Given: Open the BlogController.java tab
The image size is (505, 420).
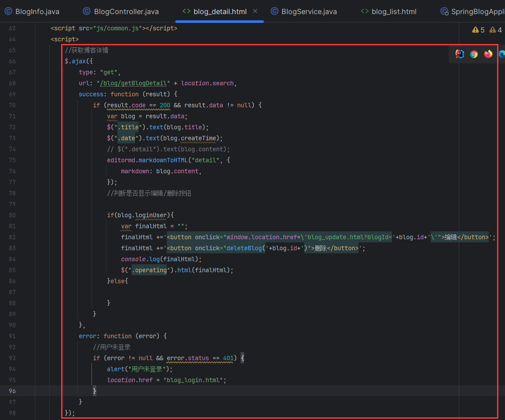Looking at the screenshot, I should coord(121,11).
